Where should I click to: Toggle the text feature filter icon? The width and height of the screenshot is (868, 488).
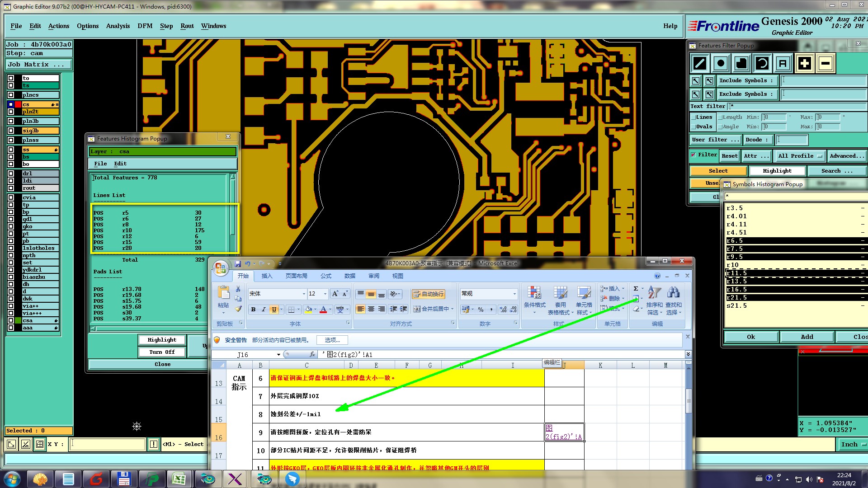[783, 63]
